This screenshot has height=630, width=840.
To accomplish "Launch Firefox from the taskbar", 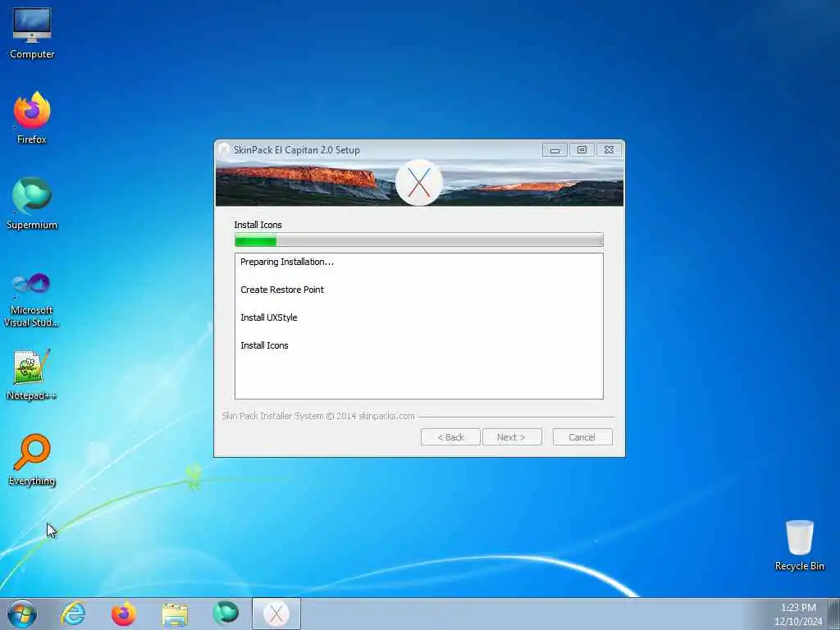I will (124, 614).
